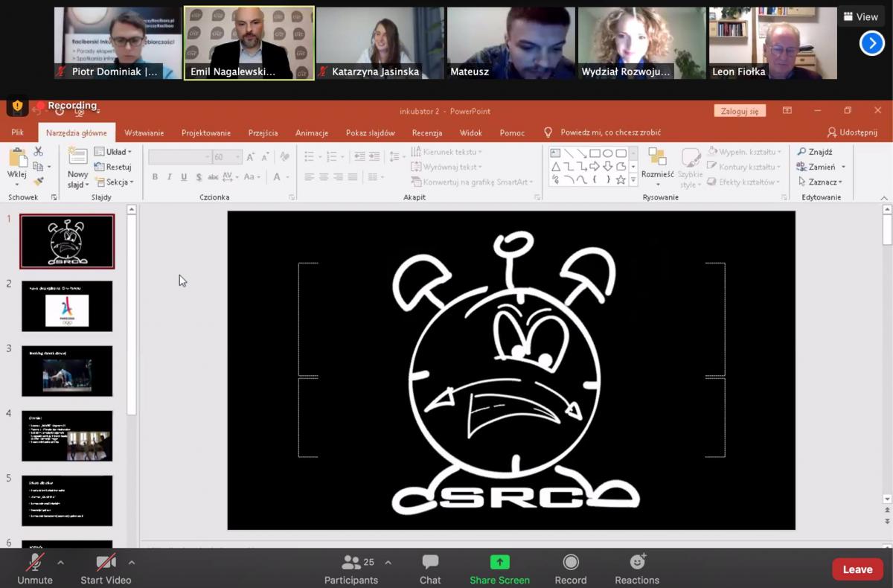Switch to the Pokaz slajdów tab
This screenshot has width=893, height=588.
coord(371,132)
